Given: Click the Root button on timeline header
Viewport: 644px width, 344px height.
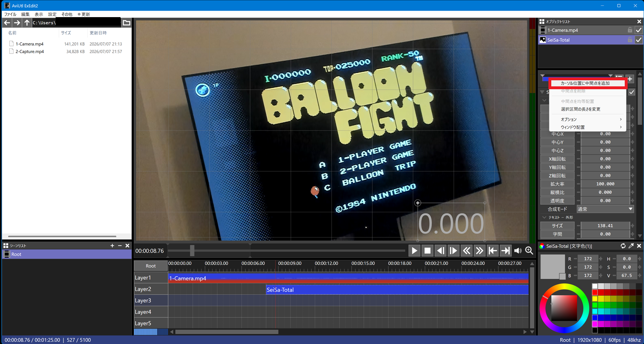Looking at the screenshot, I should 151,266.
